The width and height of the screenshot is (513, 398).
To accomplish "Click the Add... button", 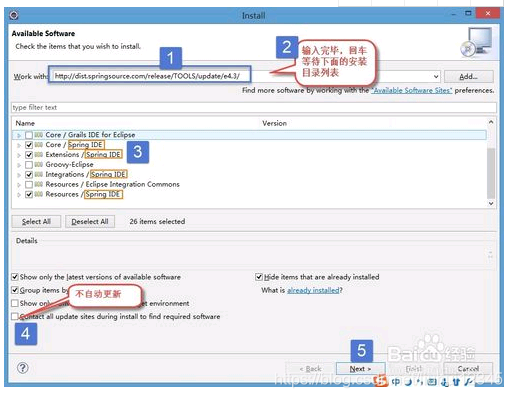I will (x=469, y=77).
